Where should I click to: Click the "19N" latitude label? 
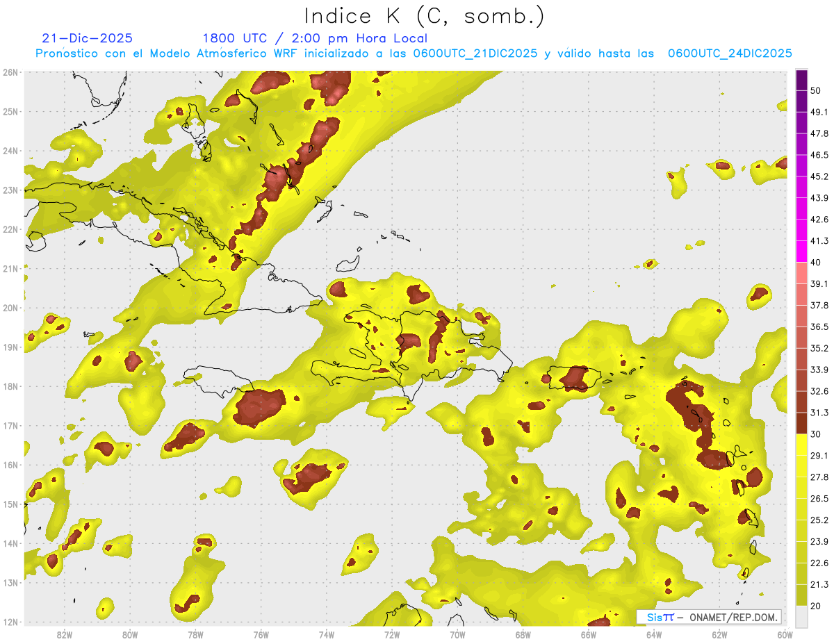point(10,347)
